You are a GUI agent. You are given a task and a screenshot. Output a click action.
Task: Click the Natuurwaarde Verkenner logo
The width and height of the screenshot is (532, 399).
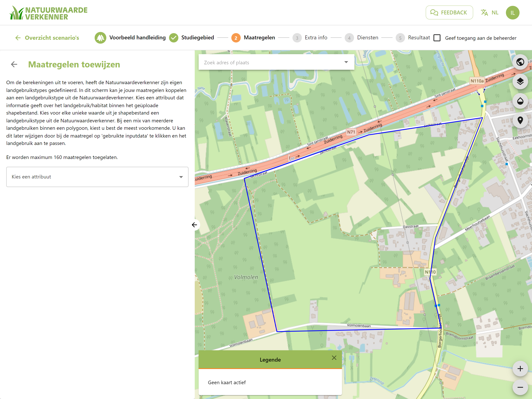point(48,13)
